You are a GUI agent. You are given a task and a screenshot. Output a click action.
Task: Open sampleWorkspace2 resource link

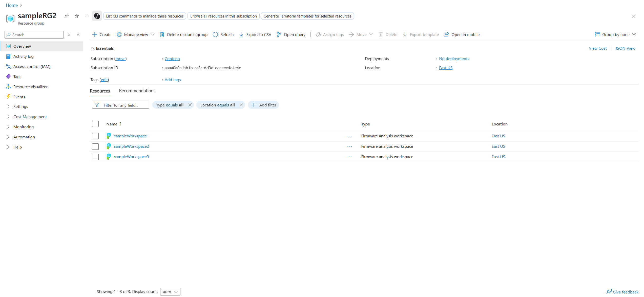click(x=131, y=146)
